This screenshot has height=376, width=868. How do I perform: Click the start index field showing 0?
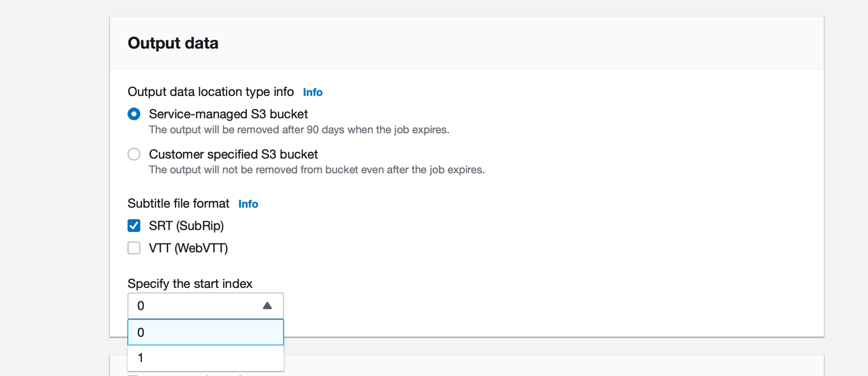click(x=194, y=306)
